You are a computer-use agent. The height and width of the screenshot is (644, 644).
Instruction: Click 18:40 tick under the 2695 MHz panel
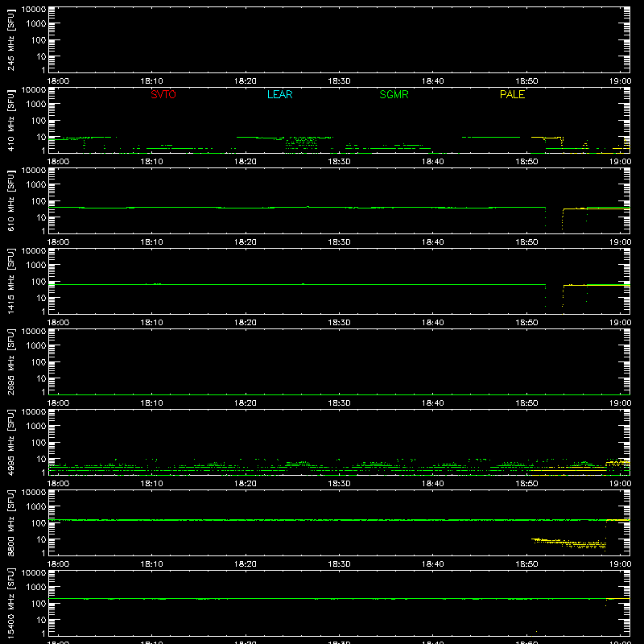click(x=432, y=403)
